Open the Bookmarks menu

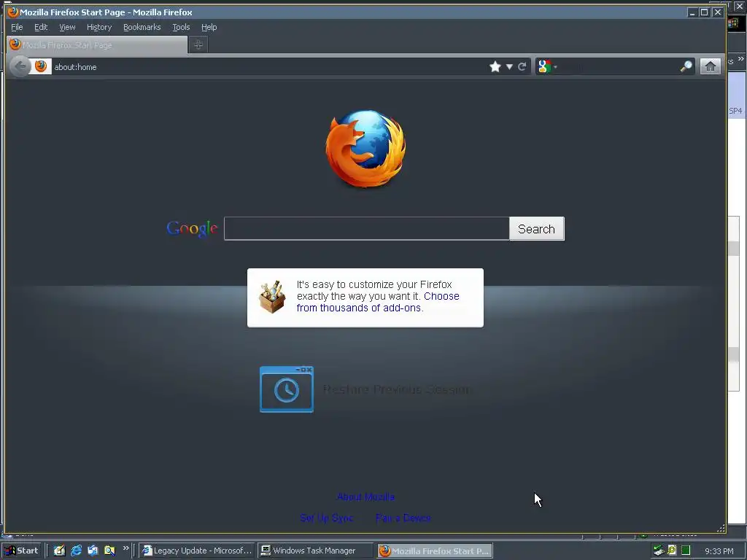[x=142, y=27]
